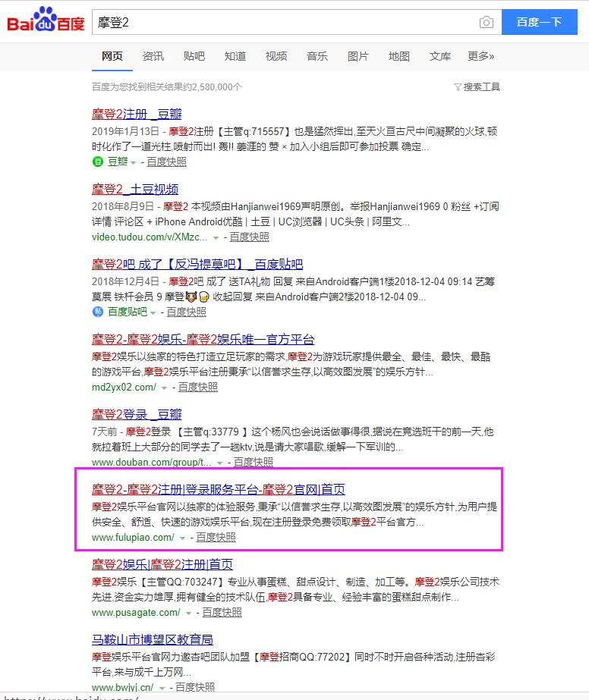Open the 视频 tab
This screenshot has height=700, width=589.
coord(276,56)
